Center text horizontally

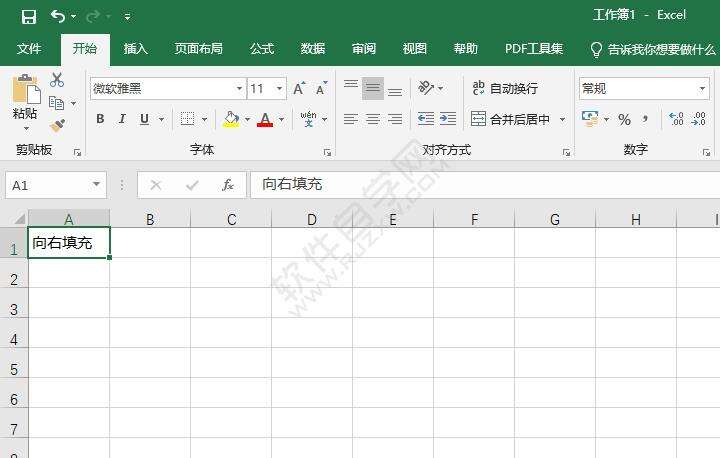(x=373, y=119)
